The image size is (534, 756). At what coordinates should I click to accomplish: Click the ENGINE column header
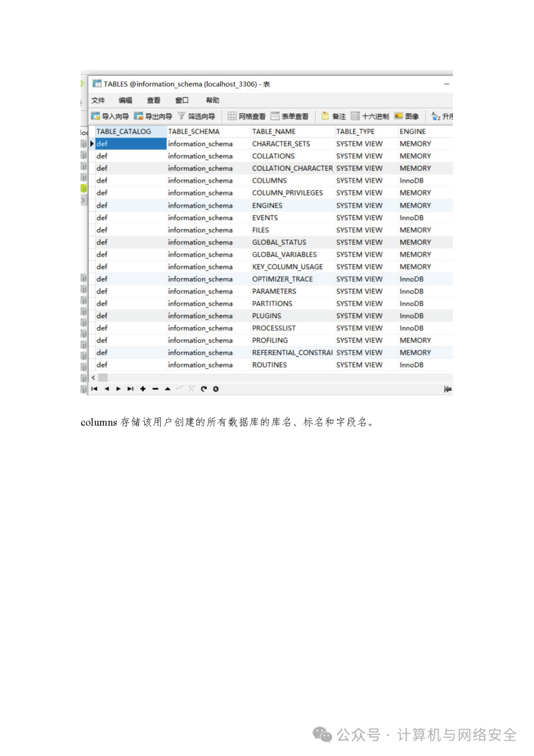pos(425,132)
